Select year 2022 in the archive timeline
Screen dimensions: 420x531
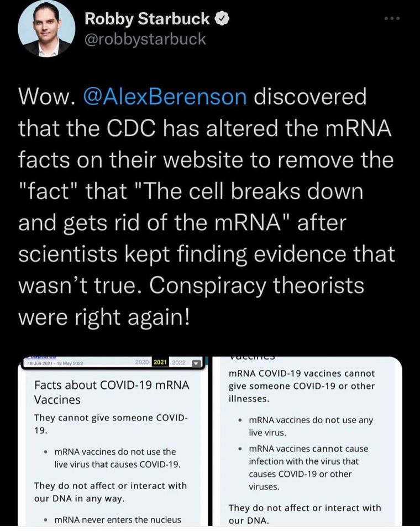[180, 363]
